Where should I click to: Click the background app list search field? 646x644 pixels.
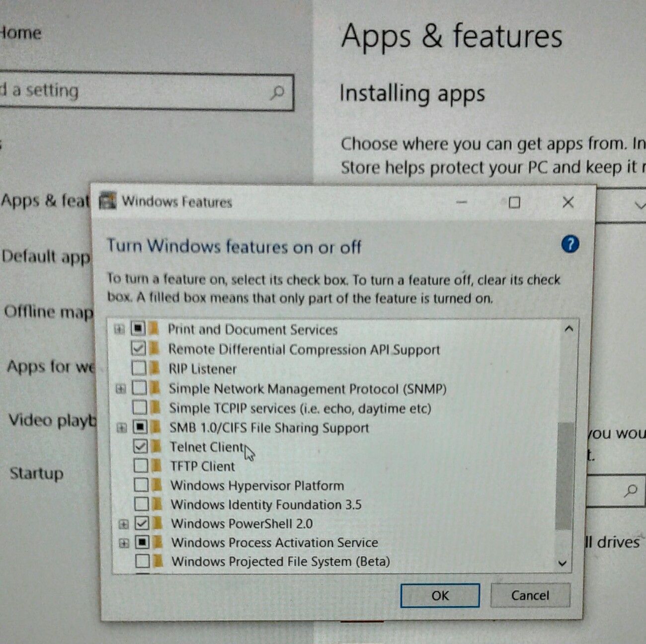pyautogui.click(x=616, y=491)
